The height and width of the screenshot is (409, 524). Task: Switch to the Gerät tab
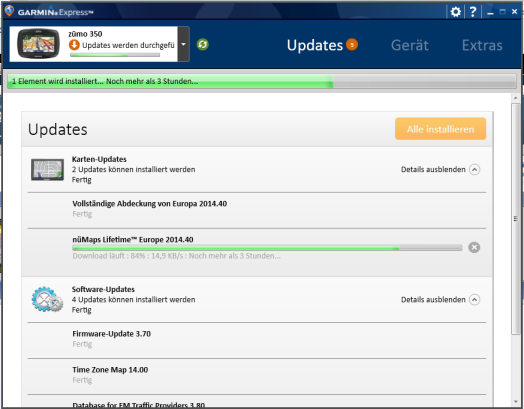410,45
